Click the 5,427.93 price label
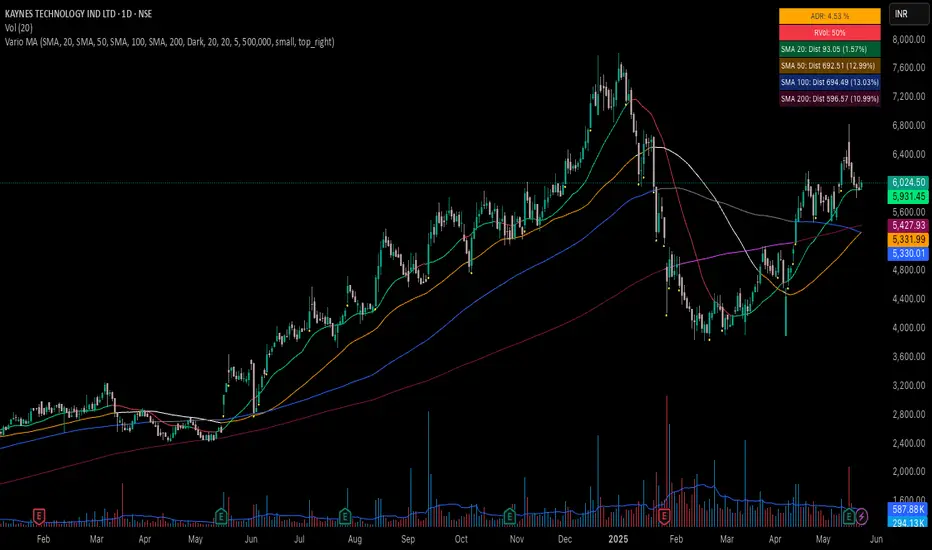 click(x=908, y=225)
